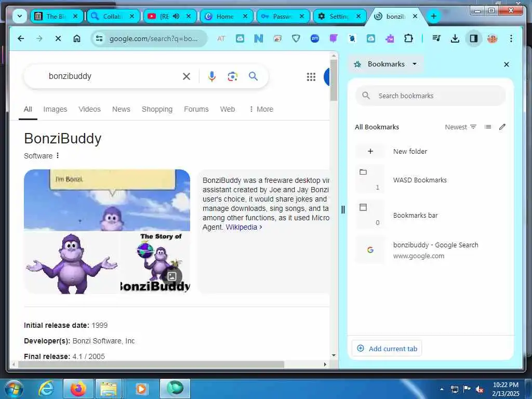The width and height of the screenshot is (532, 399).
Task: Open the Wikipedia link
Action: (x=244, y=228)
